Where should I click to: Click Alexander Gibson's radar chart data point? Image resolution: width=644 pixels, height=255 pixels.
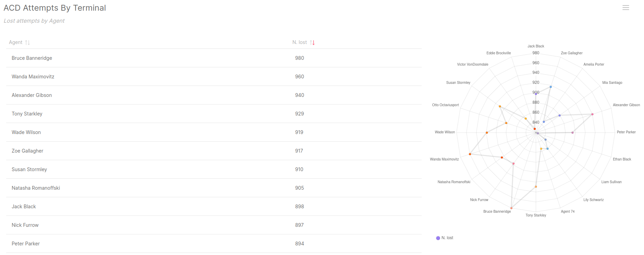coord(592,114)
